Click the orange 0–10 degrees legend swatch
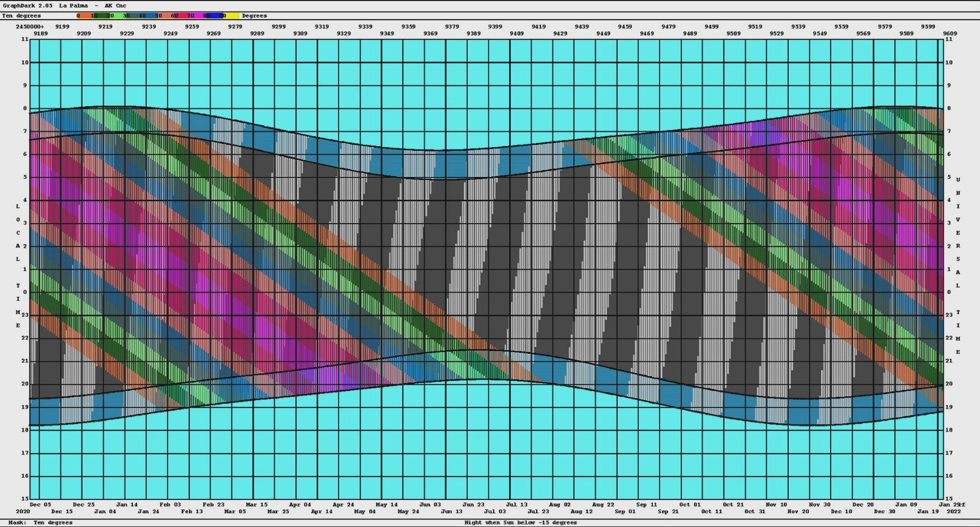Viewport: 980px width, 527px height. tap(85, 16)
